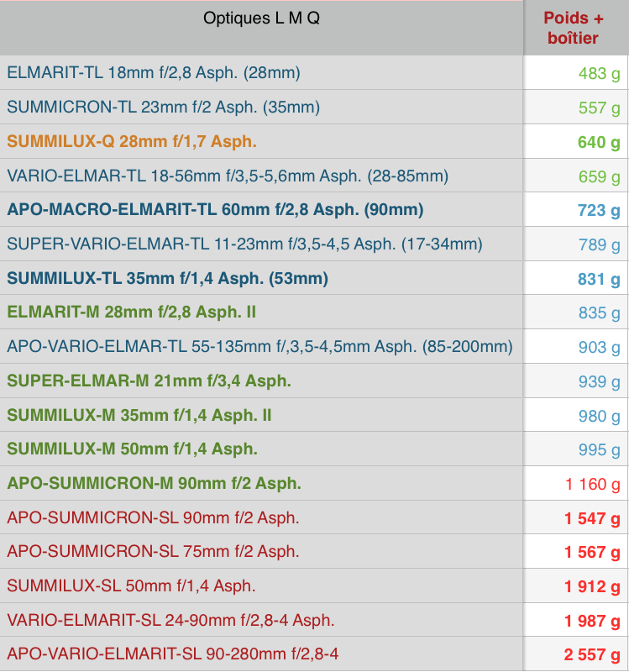Screen dimensions: 629x672
Task: Click APO-SUMMICRON-M 90mm f/2 entry
Action: (x=155, y=484)
